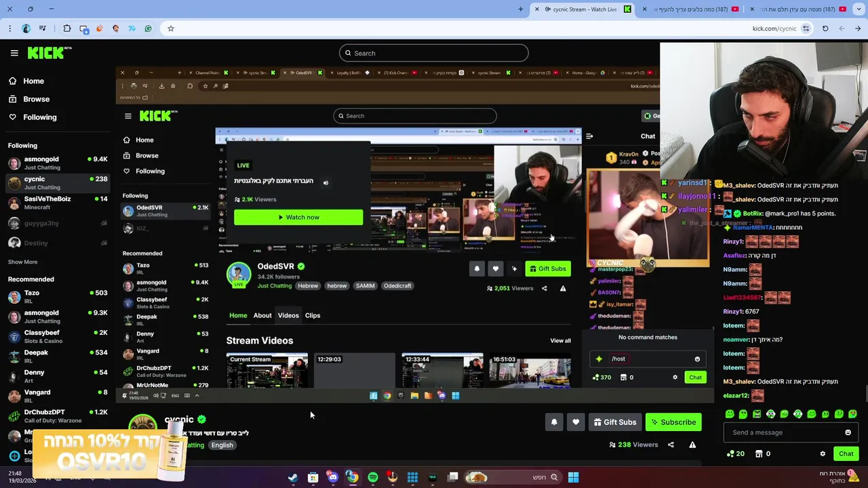Open the outer Kick hamburger menu
Viewport: 868px width, 488px height.
pos(14,53)
